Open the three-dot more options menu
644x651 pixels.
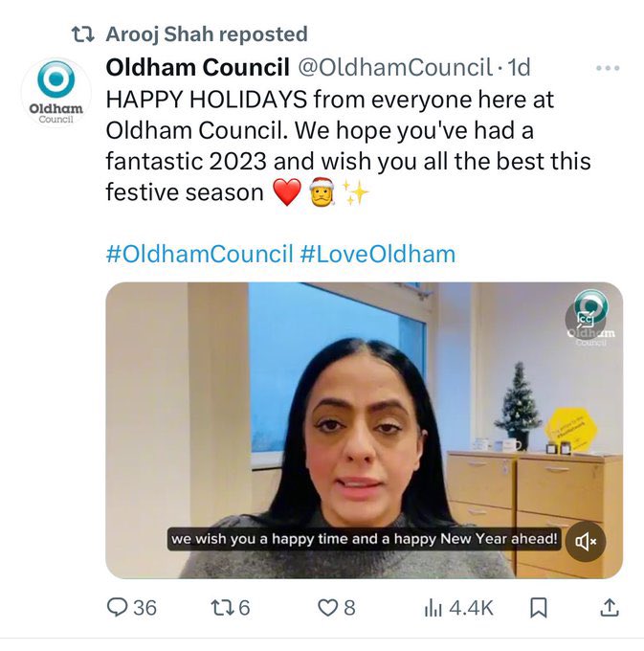click(608, 69)
